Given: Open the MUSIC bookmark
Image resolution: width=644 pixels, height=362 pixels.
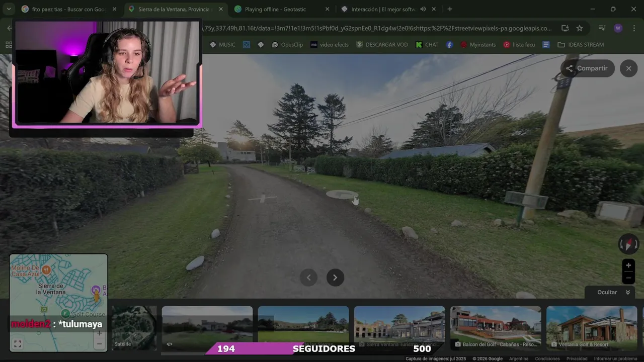Looking at the screenshot, I should click(222, 45).
